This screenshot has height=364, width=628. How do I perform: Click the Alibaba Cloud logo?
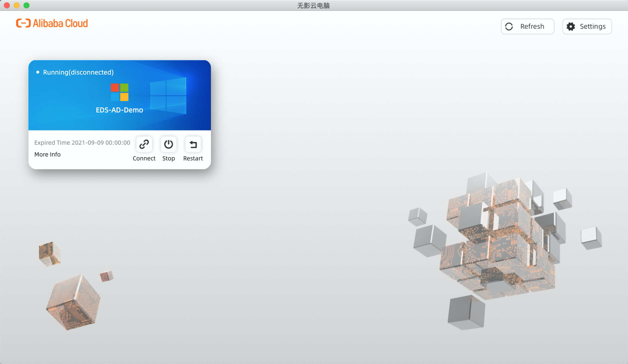(52, 23)
